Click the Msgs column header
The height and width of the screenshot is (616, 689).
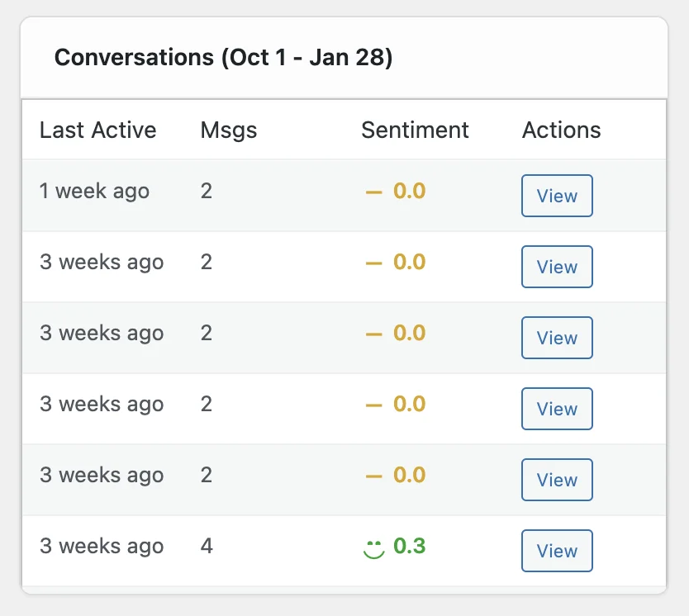pyautogui.click(x=229, y=130)
